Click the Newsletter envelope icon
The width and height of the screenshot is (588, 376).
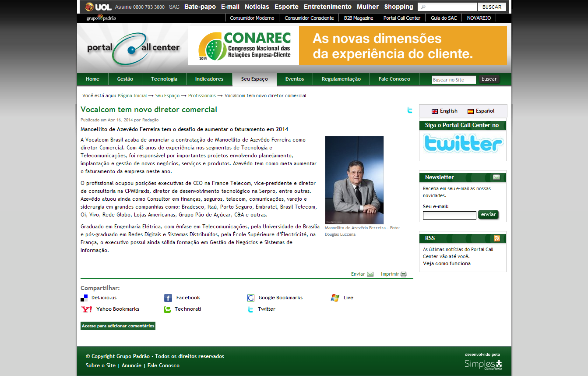496,177
